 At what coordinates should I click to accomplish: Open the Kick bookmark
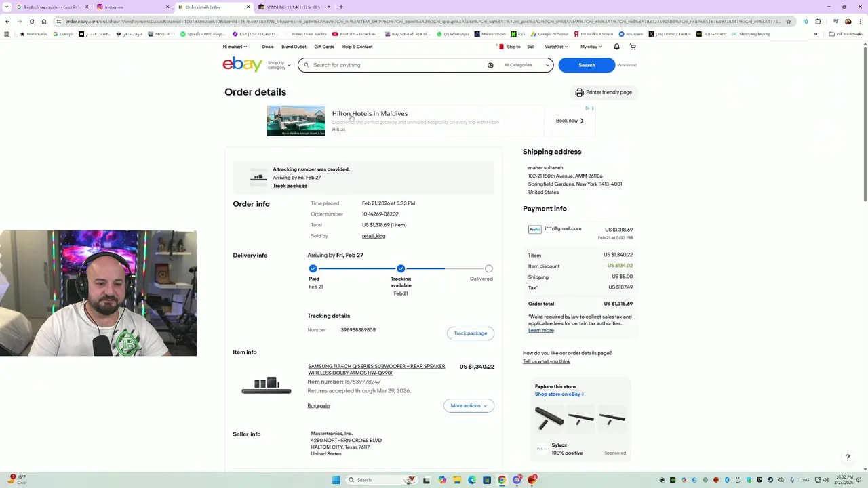518,34
